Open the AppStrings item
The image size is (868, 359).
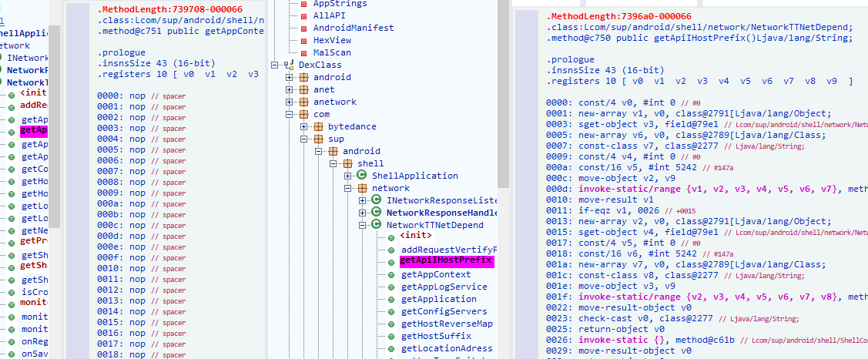click(340, 3)
